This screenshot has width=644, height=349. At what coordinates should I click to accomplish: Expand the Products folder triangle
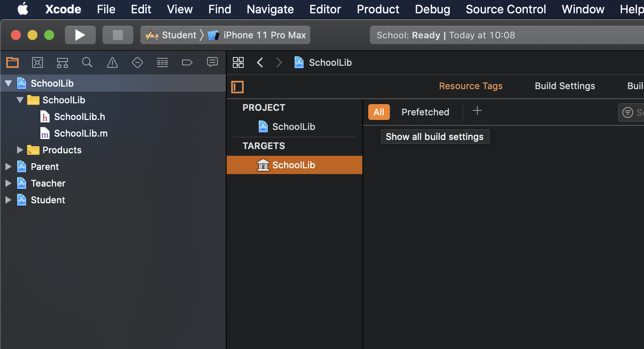click(20, 150)
